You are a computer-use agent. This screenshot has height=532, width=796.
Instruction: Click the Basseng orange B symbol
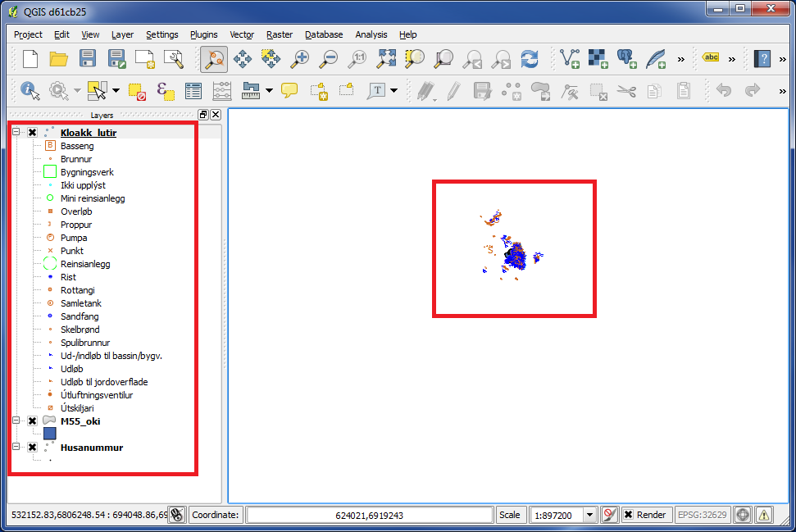click(50, 146)
